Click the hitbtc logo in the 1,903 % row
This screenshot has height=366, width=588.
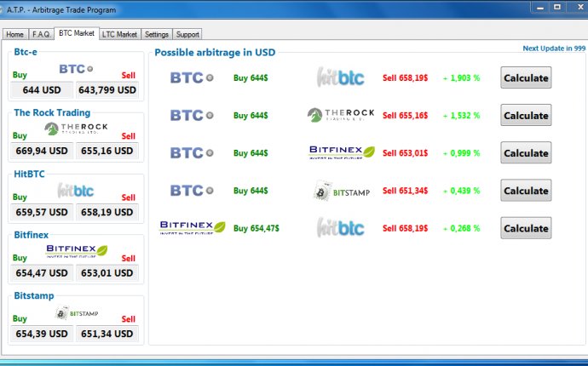[x=341, y=77]
